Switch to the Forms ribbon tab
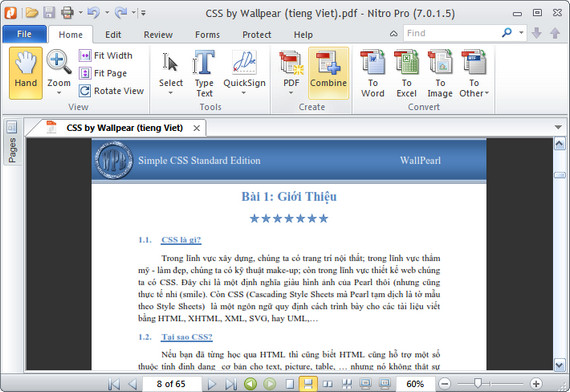Viewport: 570px width, 392px height. [x=208, y=35]
